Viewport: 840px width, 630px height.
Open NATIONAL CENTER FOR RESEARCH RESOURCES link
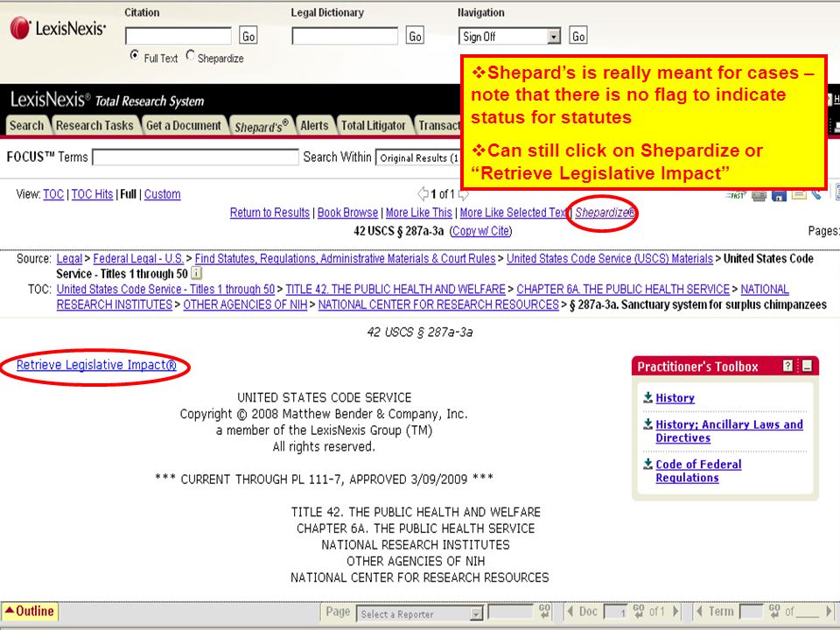click(438, 304)
